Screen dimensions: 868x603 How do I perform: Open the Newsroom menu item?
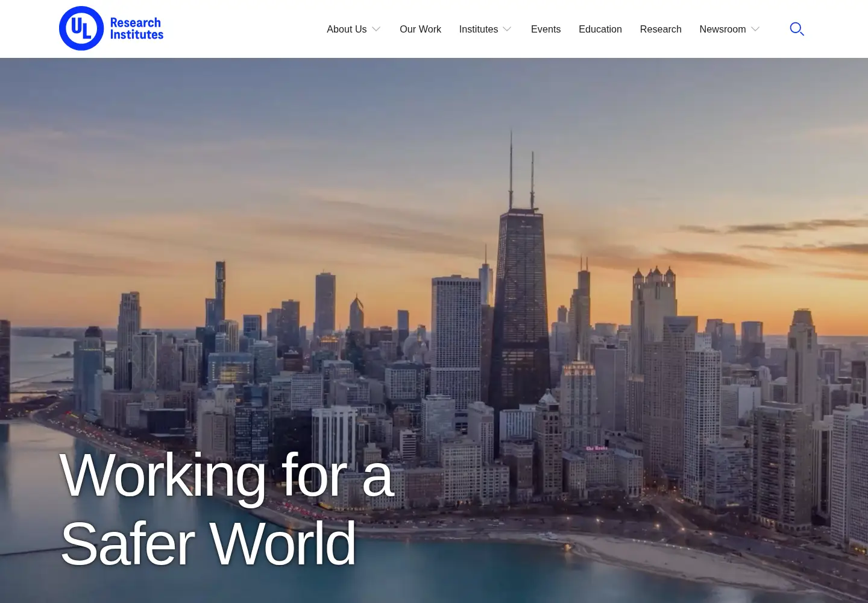tap(723, 29)
